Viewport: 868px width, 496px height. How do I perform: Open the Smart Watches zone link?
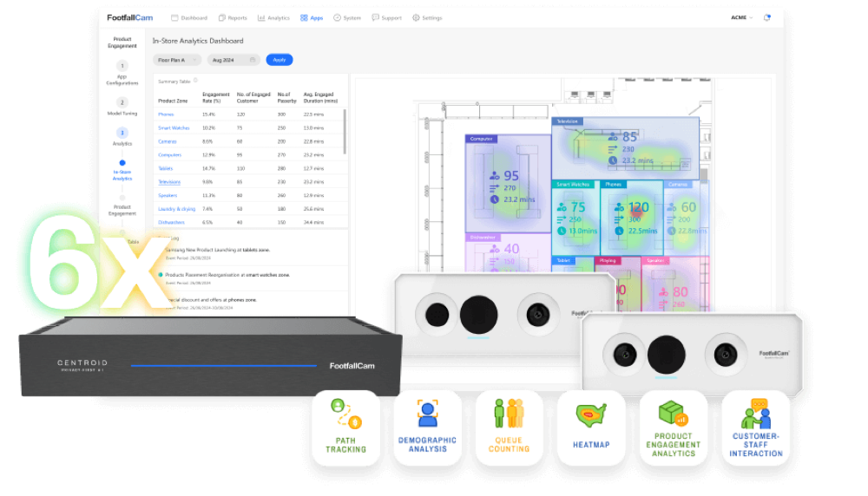click(x=174, y=127)
